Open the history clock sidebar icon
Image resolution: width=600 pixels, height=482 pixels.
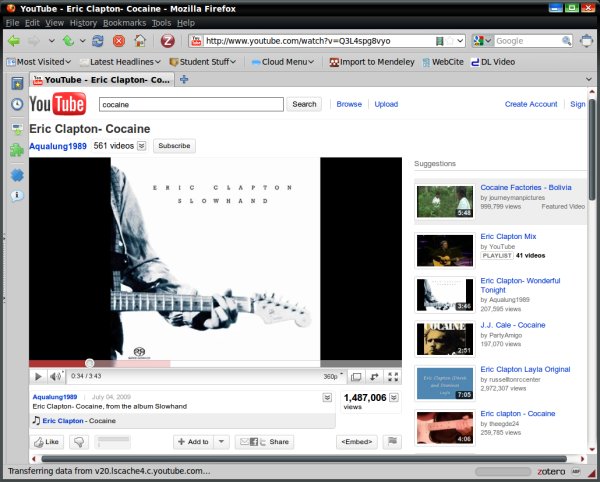17,104
